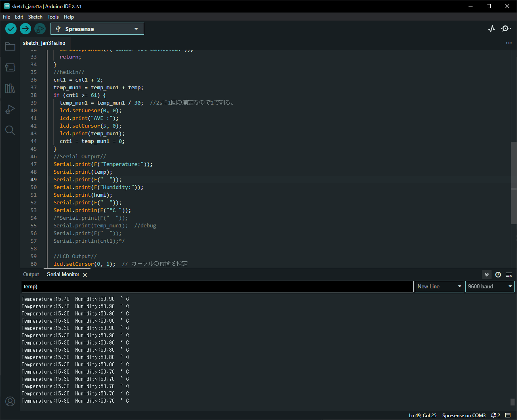This screenshot has width=517, height=420.
Task: Start debugging with the debug toolbar icon
Action: pos(40,29)
